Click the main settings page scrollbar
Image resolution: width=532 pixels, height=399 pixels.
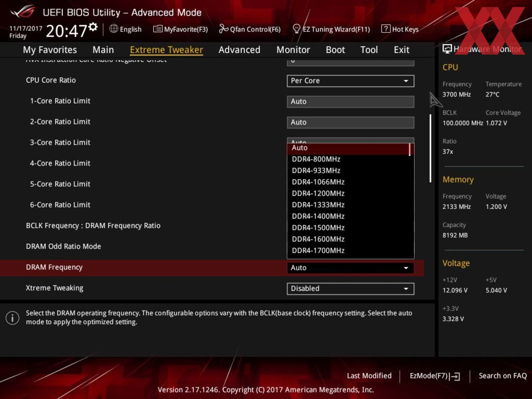click(430, 148)
